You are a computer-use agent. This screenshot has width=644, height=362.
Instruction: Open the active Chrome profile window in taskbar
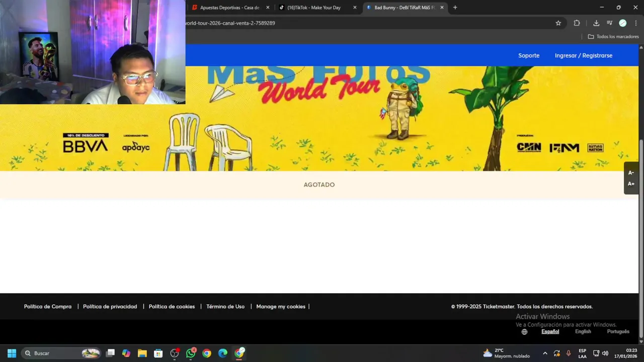pyautogui.click(x=239, y=353)
